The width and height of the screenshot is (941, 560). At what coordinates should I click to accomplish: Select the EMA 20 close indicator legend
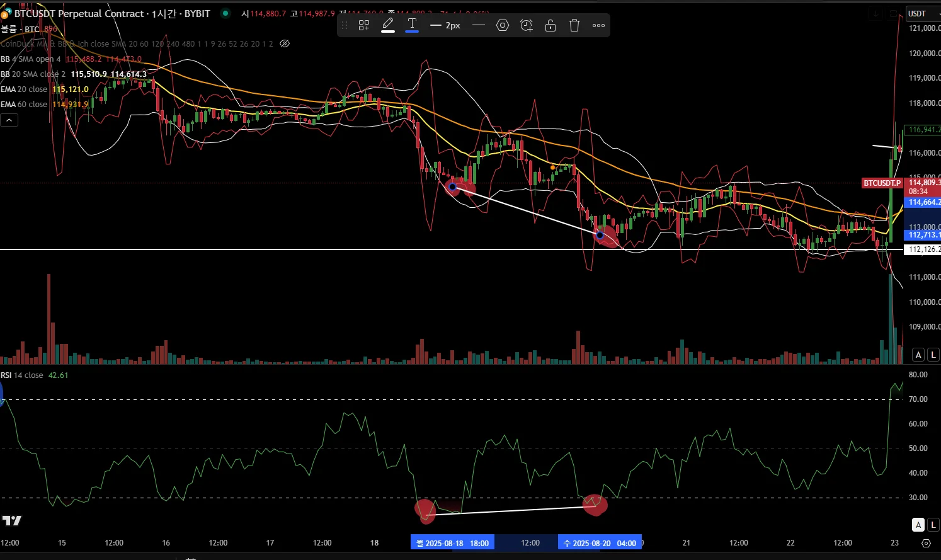(24, 89)
